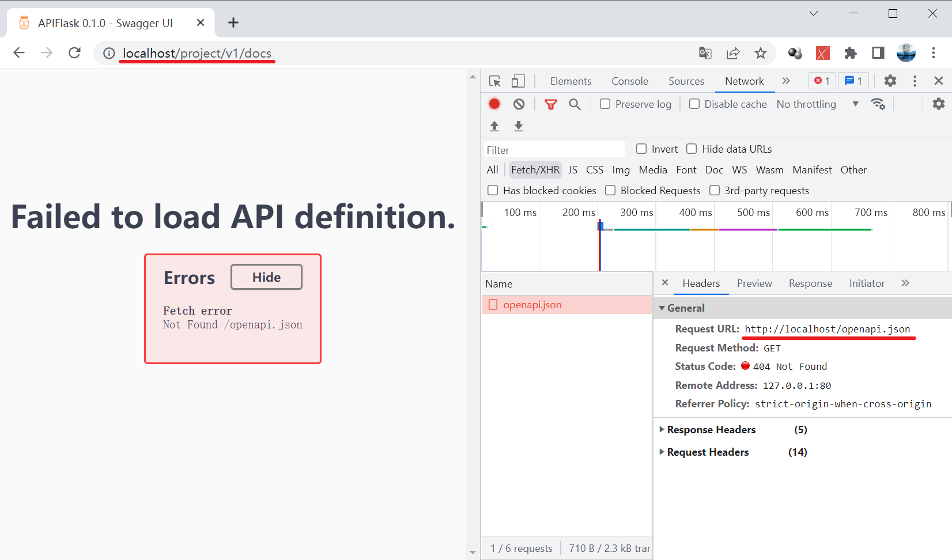Open Network panel settings gear

click(x=939, y=104)
